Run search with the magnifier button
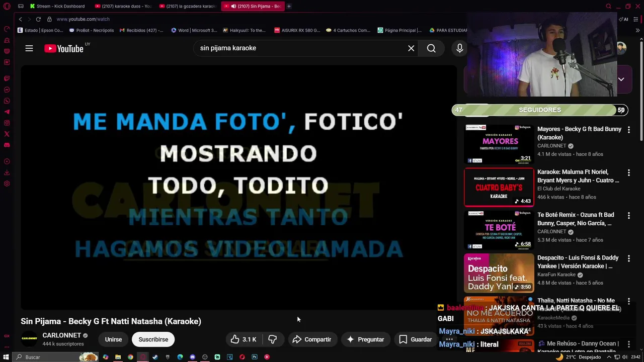This screenshot has height=362, width=644. [431, 48]
